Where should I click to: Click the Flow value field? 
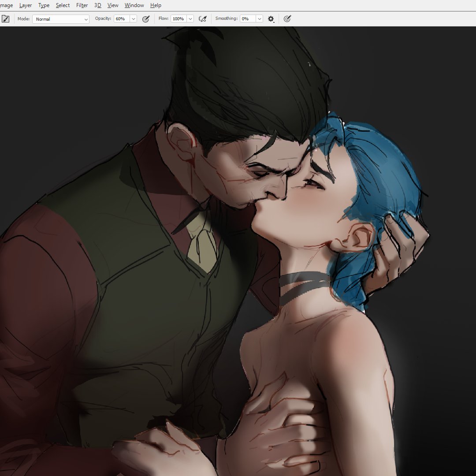(178, 19)
